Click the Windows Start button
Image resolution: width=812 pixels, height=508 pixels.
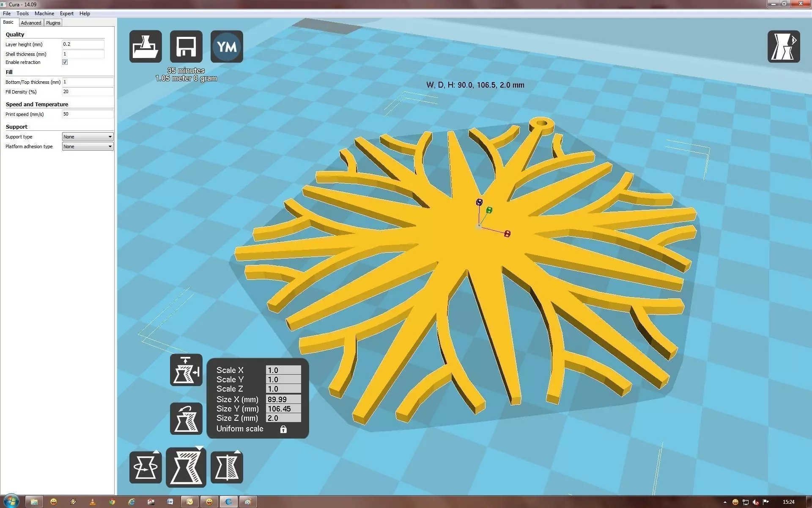tap(11, 502)
